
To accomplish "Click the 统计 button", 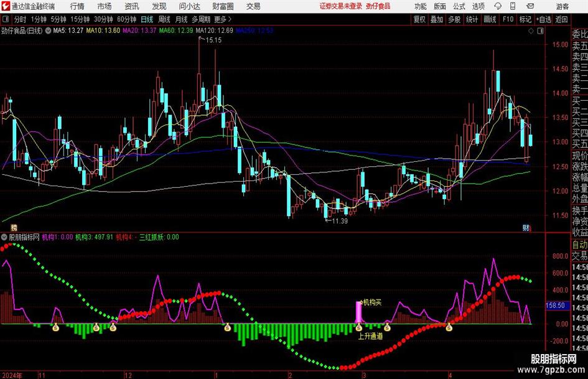I will coord(472,19).
